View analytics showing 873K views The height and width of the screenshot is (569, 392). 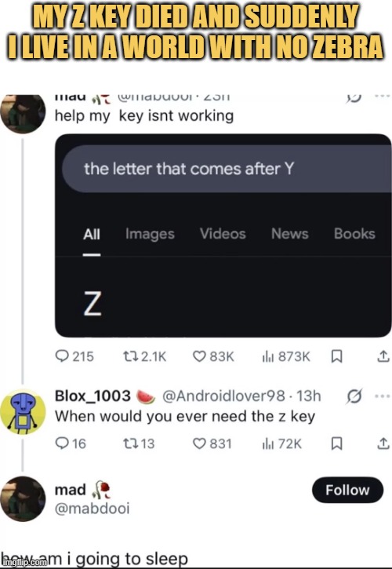point(286,356)
